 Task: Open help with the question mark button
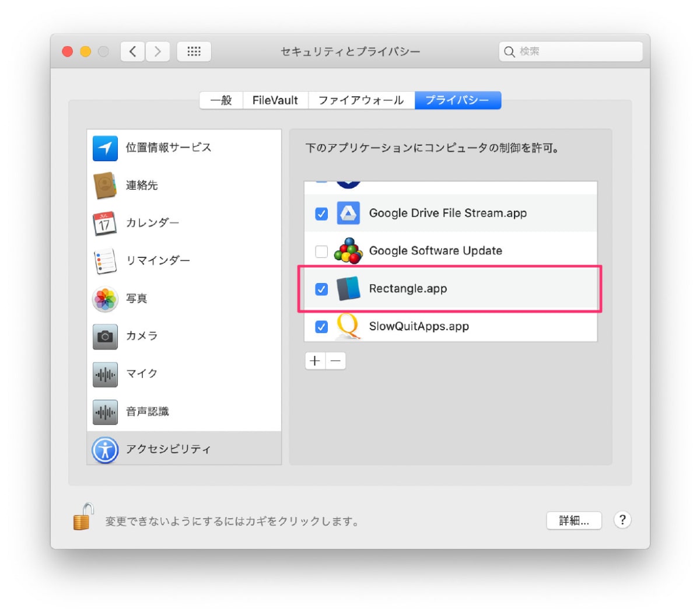(x=622, y=520)
